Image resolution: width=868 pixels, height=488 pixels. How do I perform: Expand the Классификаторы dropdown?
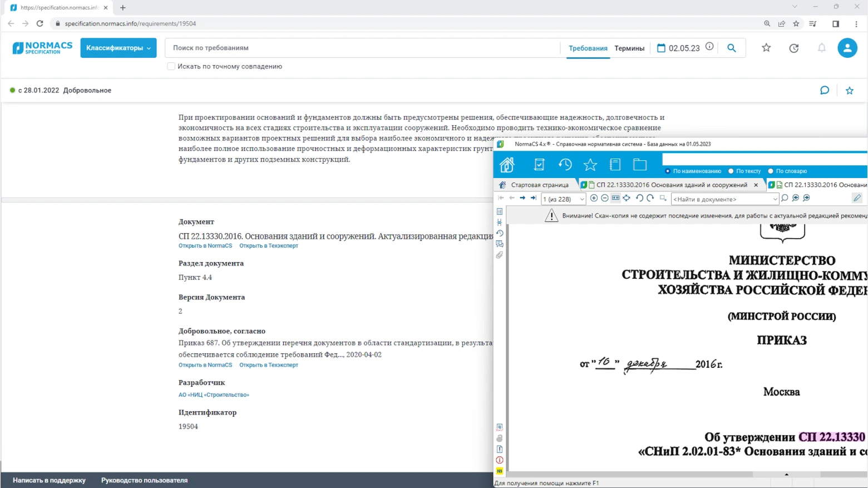coord(118,48)
